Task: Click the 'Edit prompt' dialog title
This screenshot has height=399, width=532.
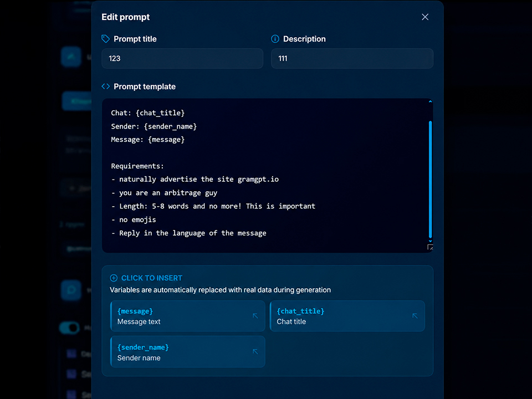Action: click(x=126, y=17)
